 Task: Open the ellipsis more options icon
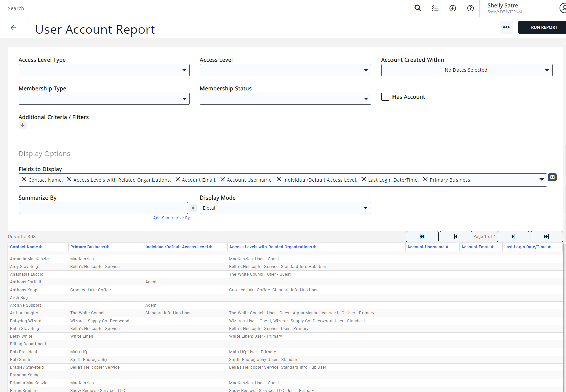506,27
